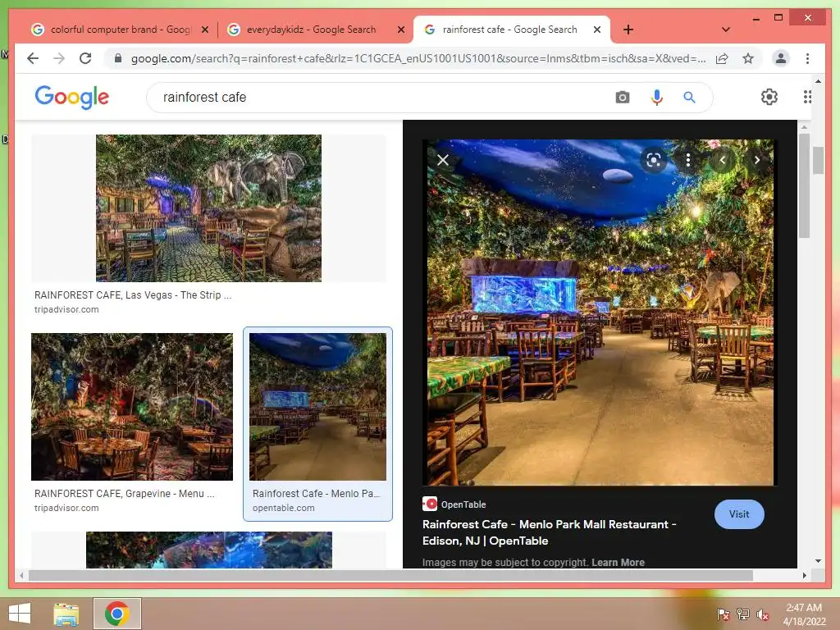
Task: Close the rainforest cafe tab
Action: [x=597, y=30]
